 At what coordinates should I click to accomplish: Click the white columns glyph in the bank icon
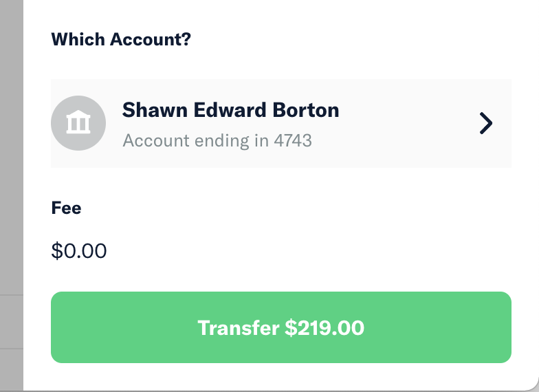tap(78, 122)
